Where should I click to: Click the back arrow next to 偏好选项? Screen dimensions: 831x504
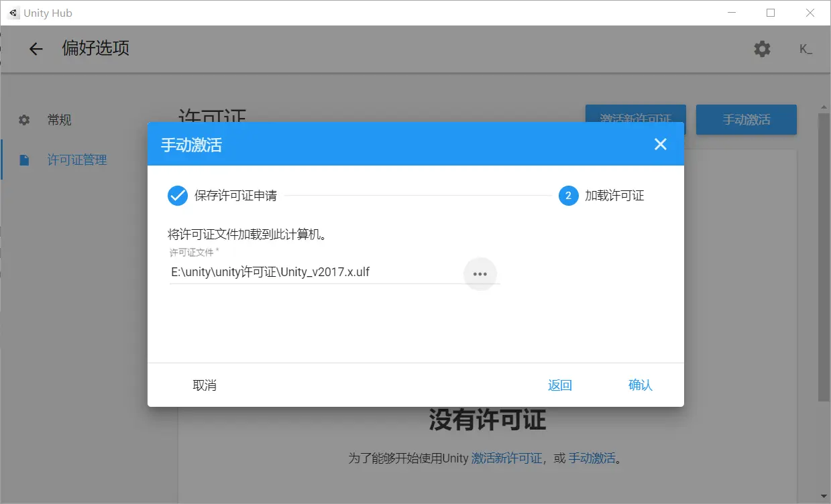coord(36,49)
